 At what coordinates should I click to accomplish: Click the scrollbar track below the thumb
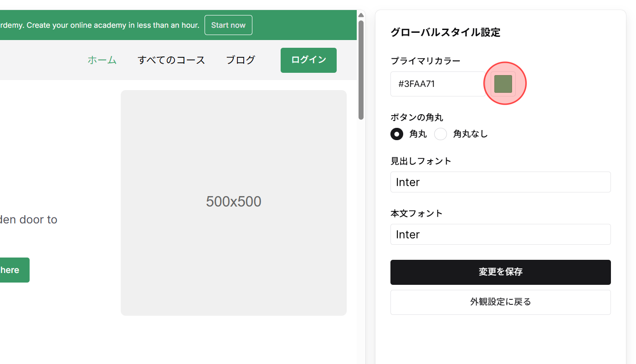361,227
